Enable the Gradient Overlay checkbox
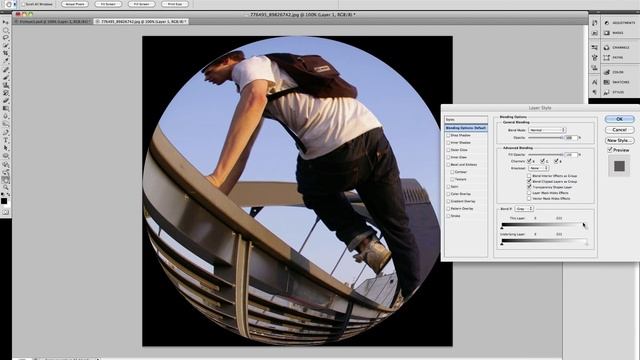Viewport: 640px width, 360px height. [448, 201]
